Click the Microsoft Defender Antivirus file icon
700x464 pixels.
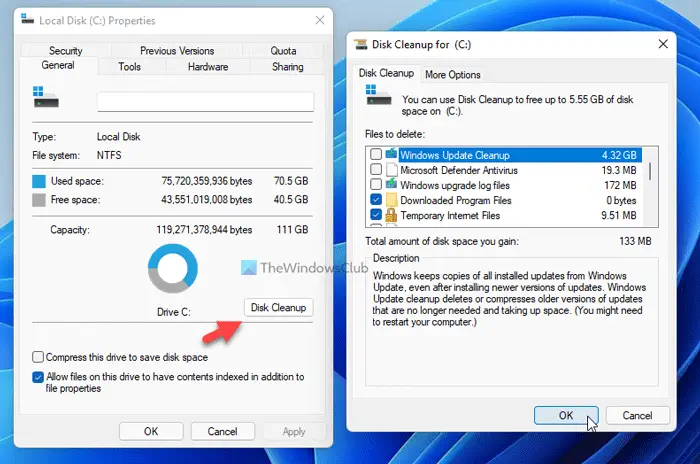[x=392, y=170]
